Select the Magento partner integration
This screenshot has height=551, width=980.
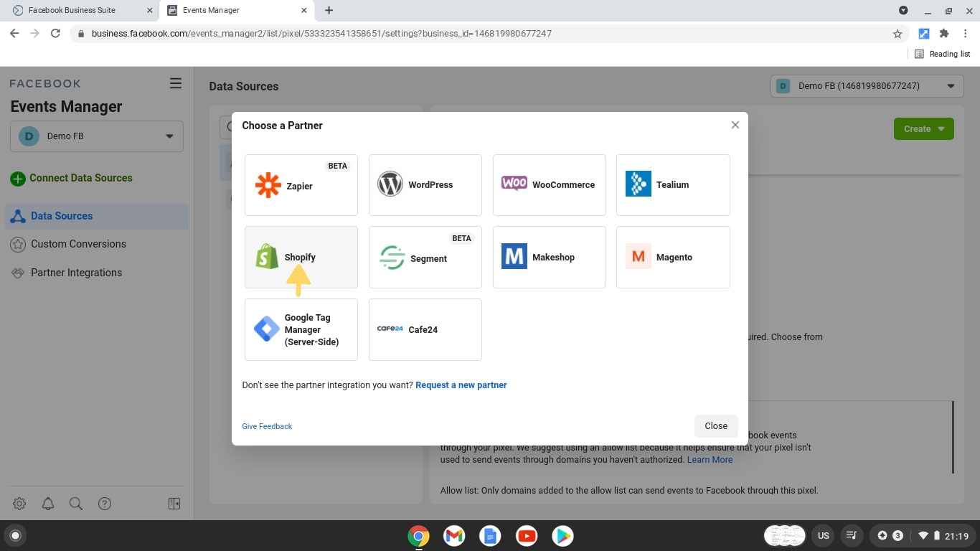pyautogui.click(x=673, y=258)
